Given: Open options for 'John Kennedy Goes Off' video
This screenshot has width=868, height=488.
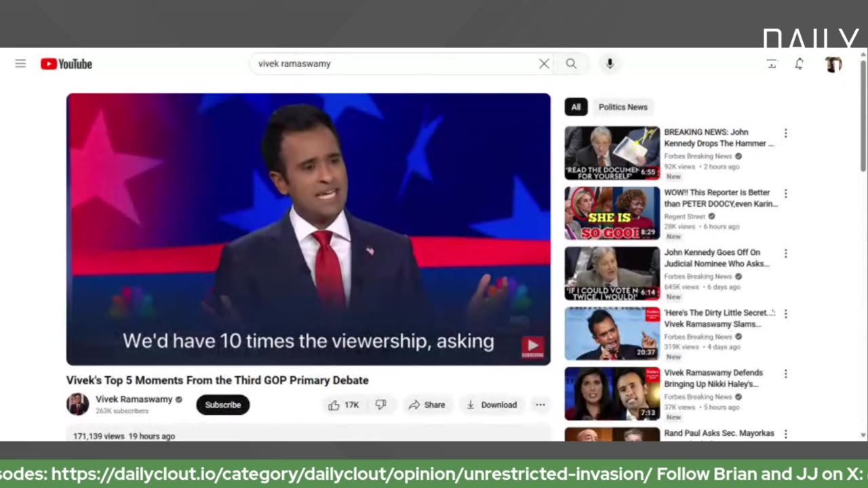Looking at the screenshot, I should [786, 253].
